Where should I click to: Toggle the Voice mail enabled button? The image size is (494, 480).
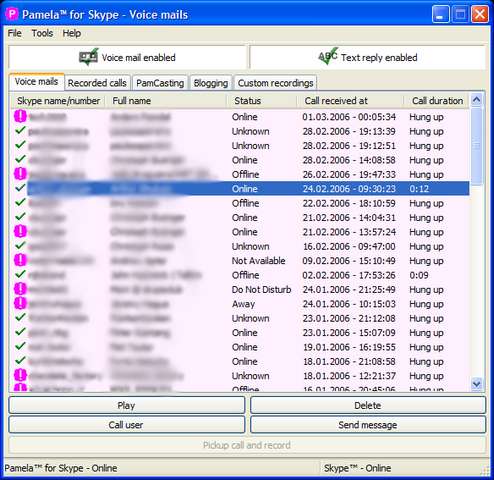pyautogui.click(x=127, y=57)
